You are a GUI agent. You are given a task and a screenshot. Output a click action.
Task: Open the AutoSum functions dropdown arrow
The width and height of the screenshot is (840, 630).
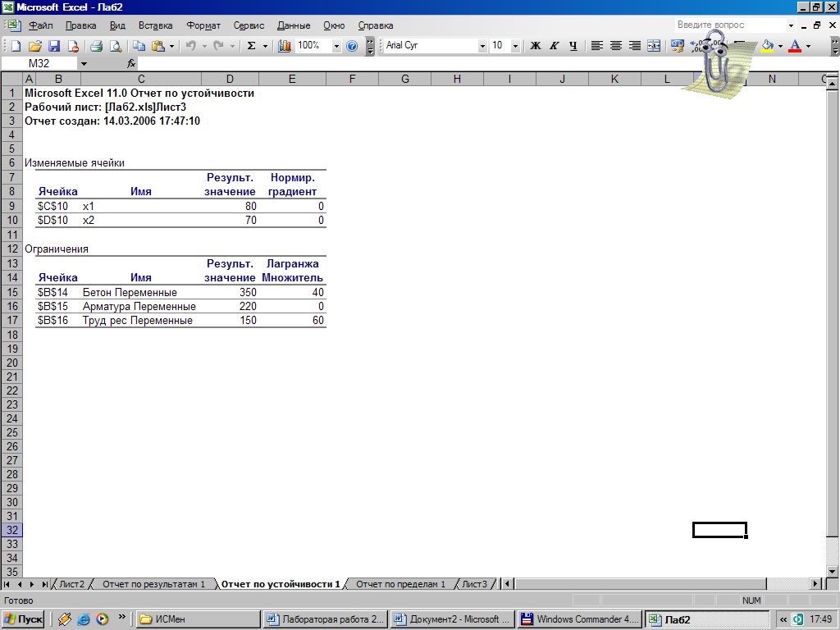click(265, 46)
